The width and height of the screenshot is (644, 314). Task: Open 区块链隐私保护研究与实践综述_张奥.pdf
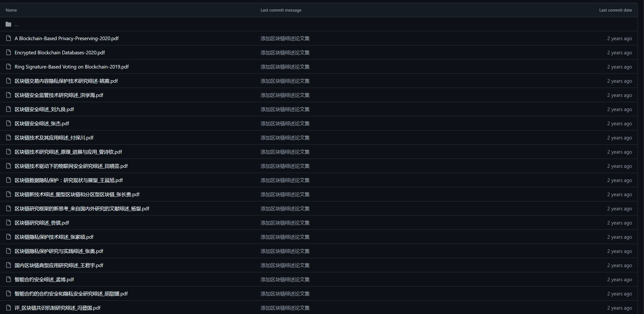[x=59, y=251]
